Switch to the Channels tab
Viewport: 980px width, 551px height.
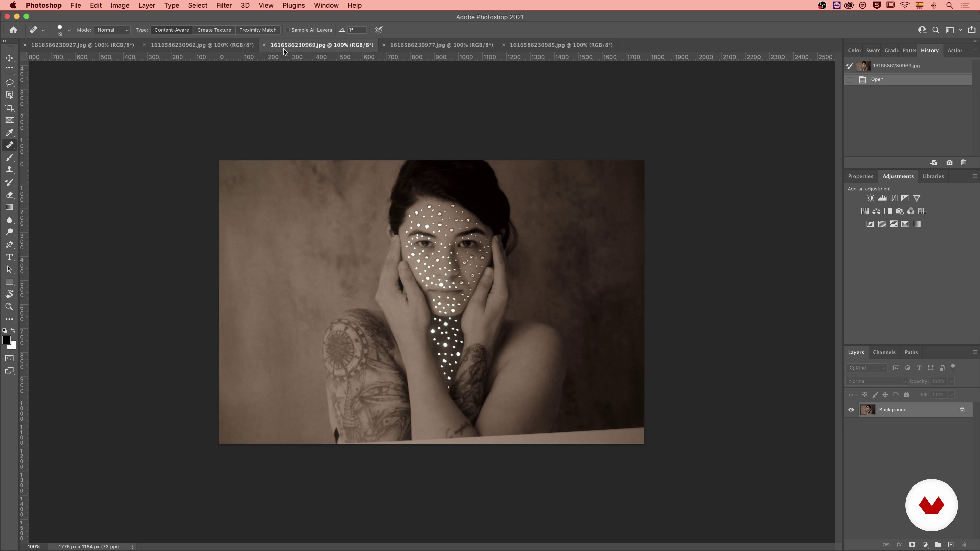pos(884,352)
